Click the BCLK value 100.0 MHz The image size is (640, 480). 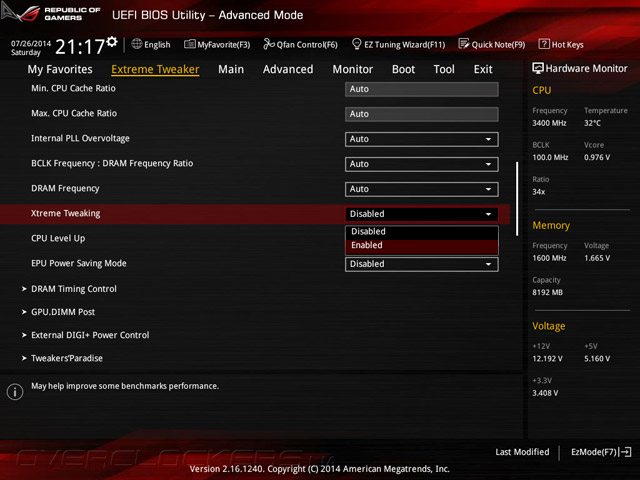click(x=550, y=157)
